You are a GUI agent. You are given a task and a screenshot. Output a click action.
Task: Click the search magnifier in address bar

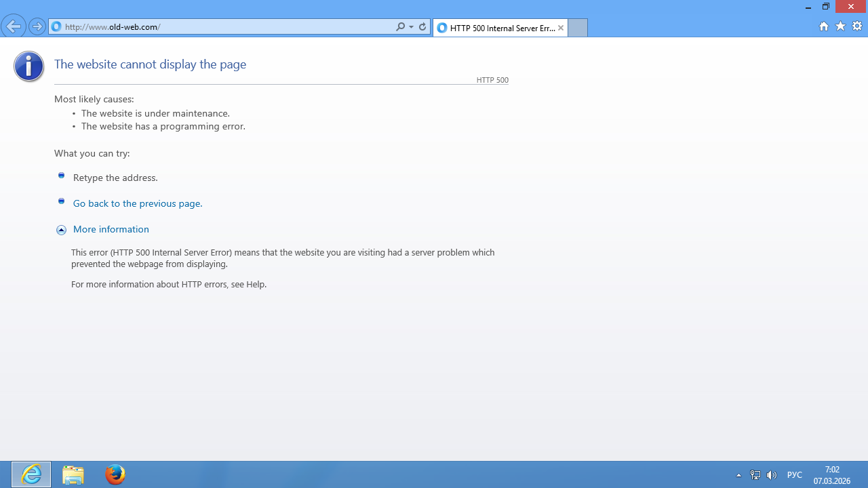(x=400, y=27)
